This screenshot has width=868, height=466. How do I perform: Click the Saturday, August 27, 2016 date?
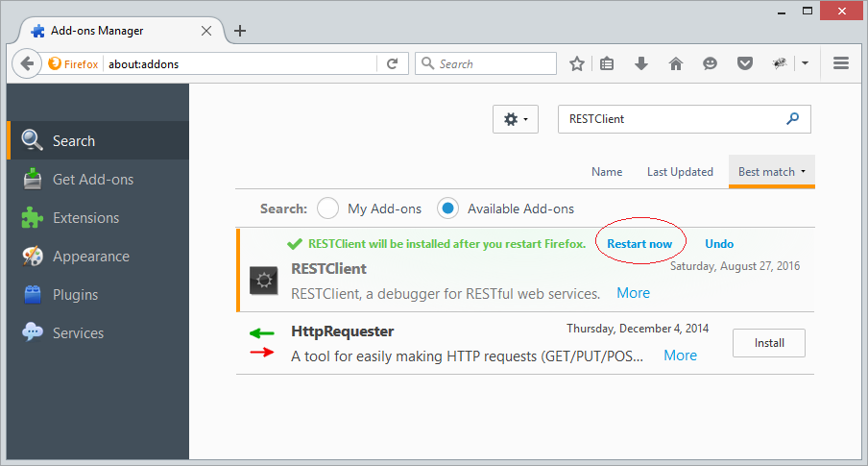pyautogui.click(x=735, y=266)
